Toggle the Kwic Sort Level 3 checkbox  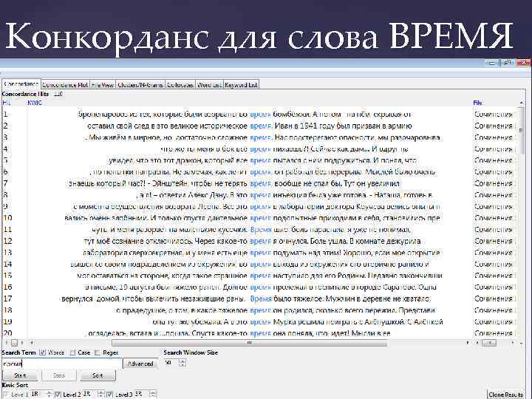(109, 395)
